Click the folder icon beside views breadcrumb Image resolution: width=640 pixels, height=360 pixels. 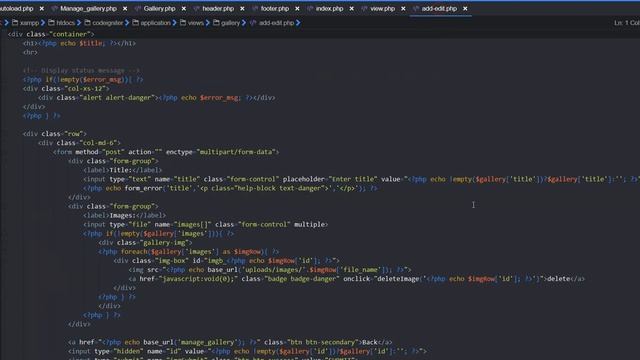point(183,23)
